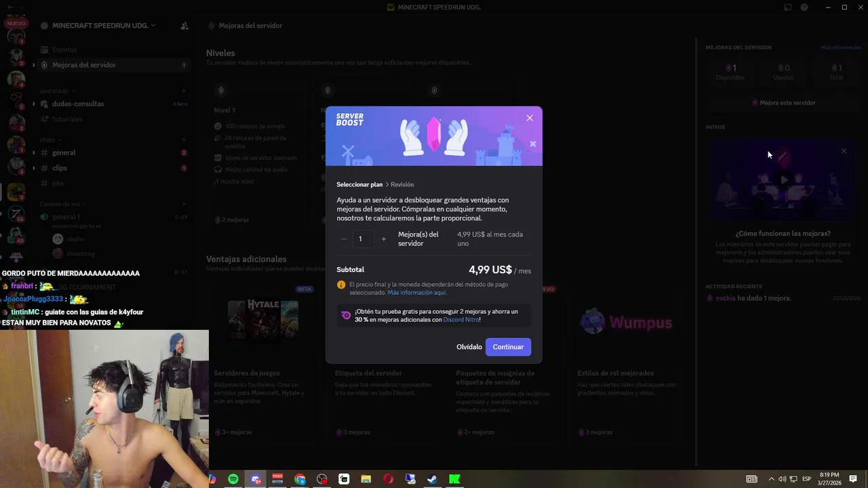The height and width of the screenshot is (488, 868).
Task: Add channel to destacado category
Action: point(184,91)
